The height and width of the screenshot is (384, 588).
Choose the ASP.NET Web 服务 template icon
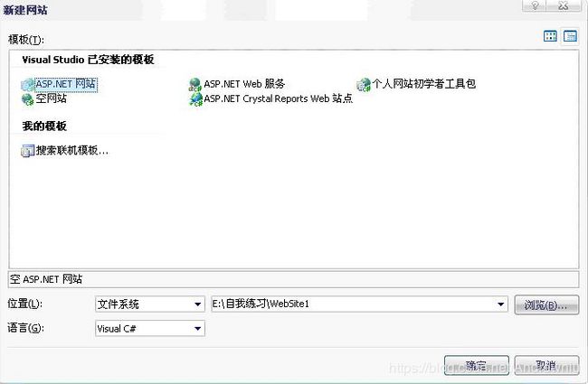(x=195, y=85)
